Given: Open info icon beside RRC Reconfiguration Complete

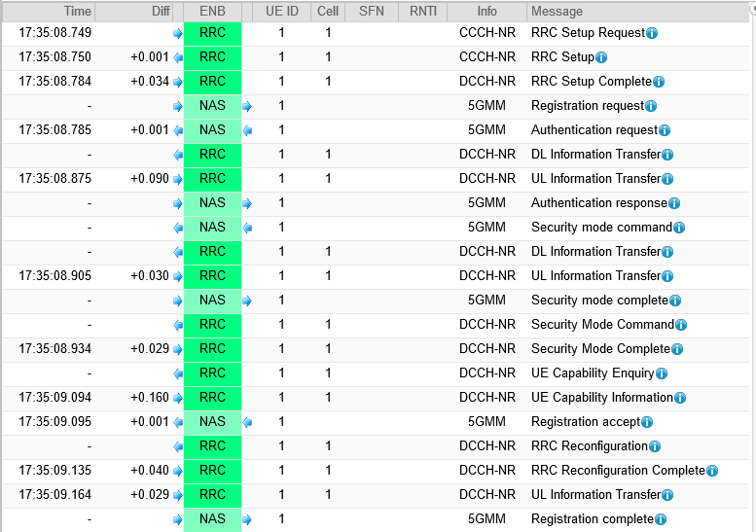Looking at the screenshot, I should (712, 471).
